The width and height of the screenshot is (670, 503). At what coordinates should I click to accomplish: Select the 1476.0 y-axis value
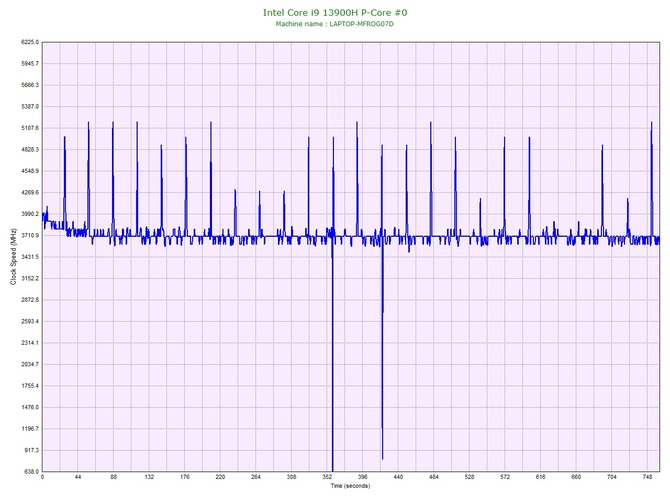pos(30,407)
